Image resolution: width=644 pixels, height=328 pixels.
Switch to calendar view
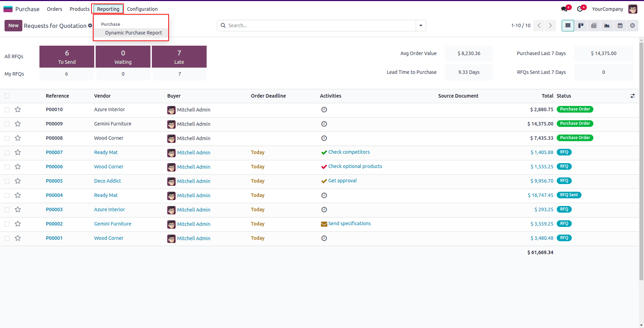[x=620, y=25]
